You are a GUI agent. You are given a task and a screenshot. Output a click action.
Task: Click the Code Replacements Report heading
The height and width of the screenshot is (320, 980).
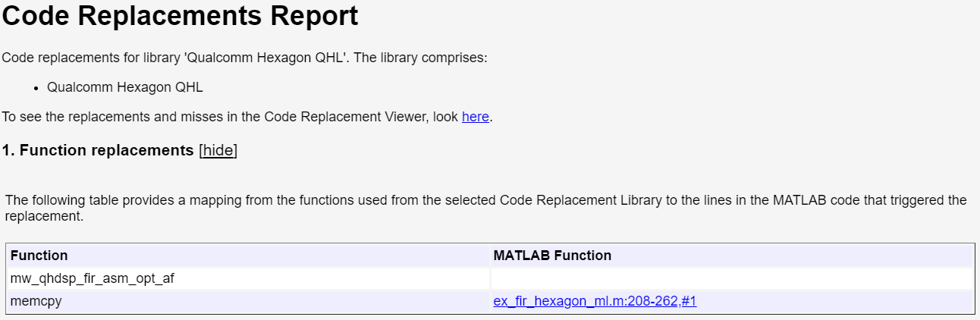pyautogui.click(x=180, y=17)
